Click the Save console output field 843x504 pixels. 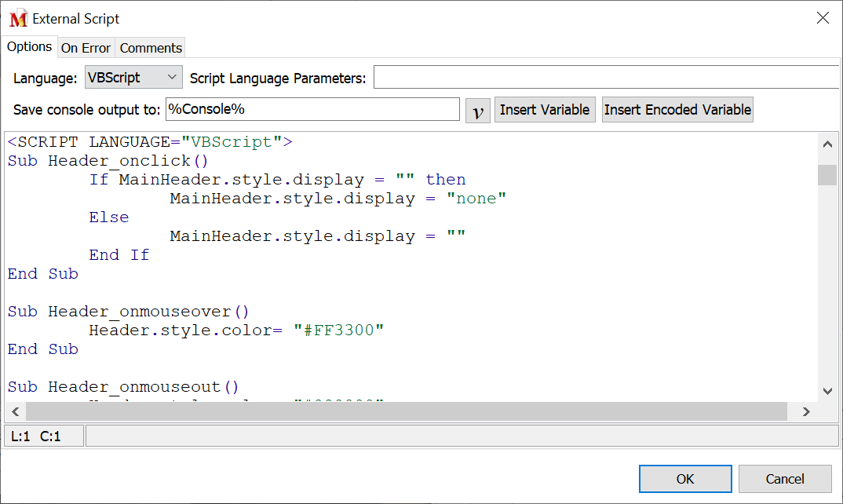(x=312, y=109)
